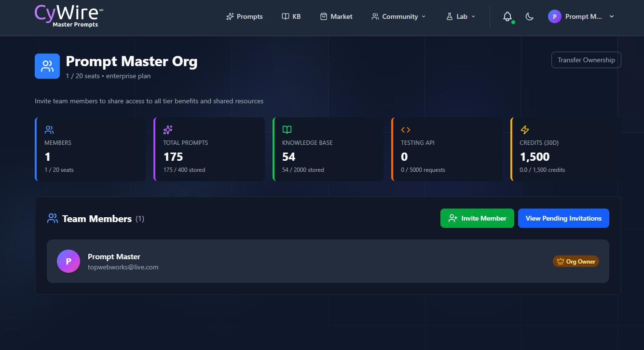Image resolution: width=644 pixels, height=350 pixels.
Task: Click the KNOWLEDGE BASE card label
Action: (307, 143)
